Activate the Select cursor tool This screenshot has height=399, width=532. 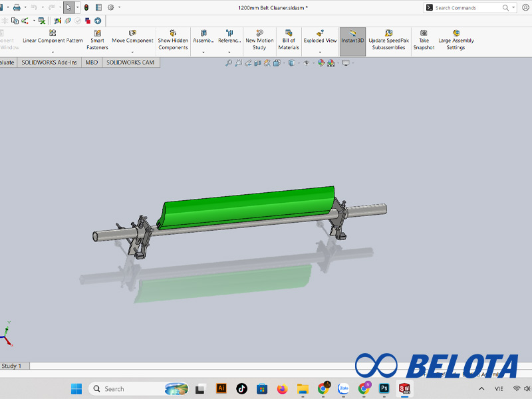[68, 7]
